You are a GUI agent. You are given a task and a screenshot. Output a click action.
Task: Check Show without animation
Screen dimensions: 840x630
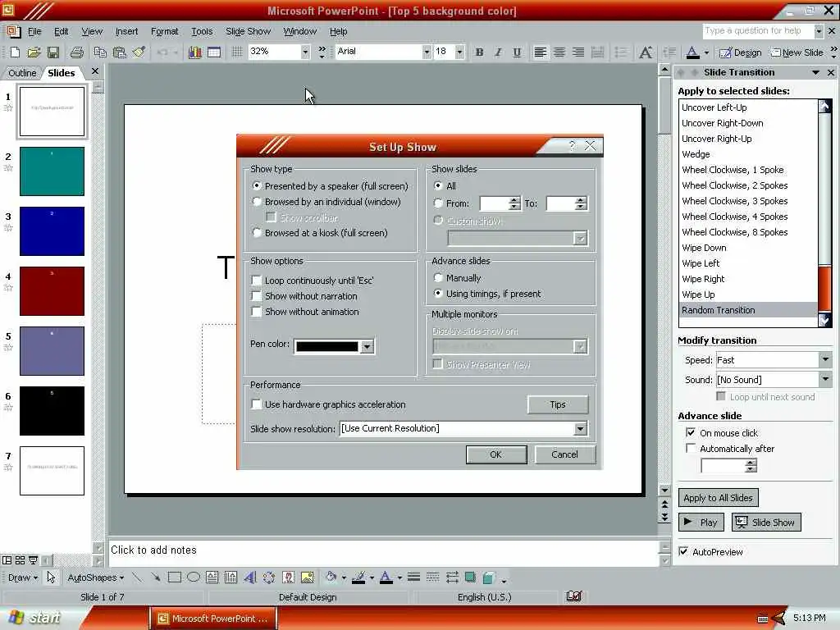pos(257,311)
